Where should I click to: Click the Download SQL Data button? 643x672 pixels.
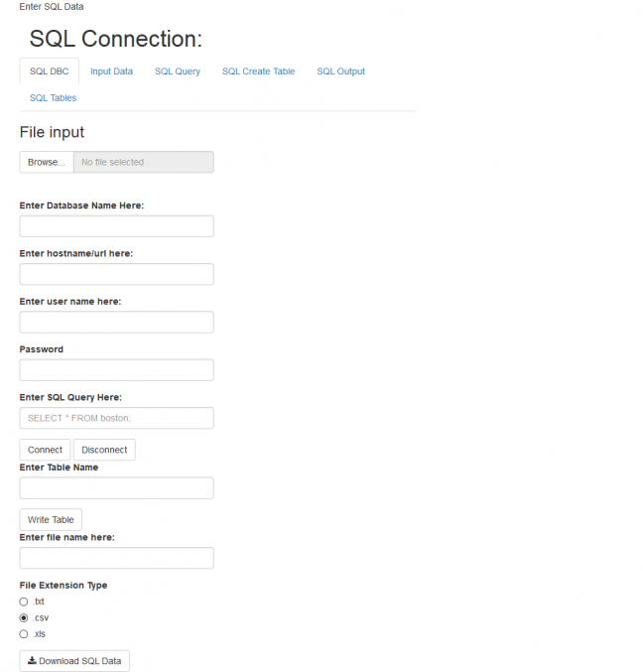tap(74, 661)
